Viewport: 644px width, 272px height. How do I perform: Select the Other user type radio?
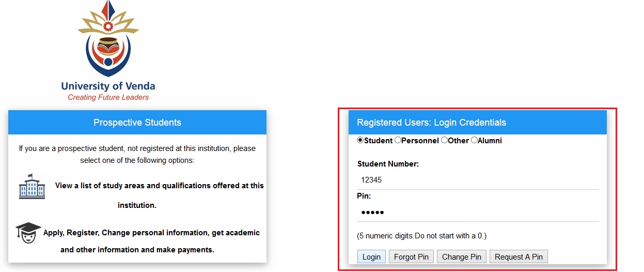click(x=444, y=140)
